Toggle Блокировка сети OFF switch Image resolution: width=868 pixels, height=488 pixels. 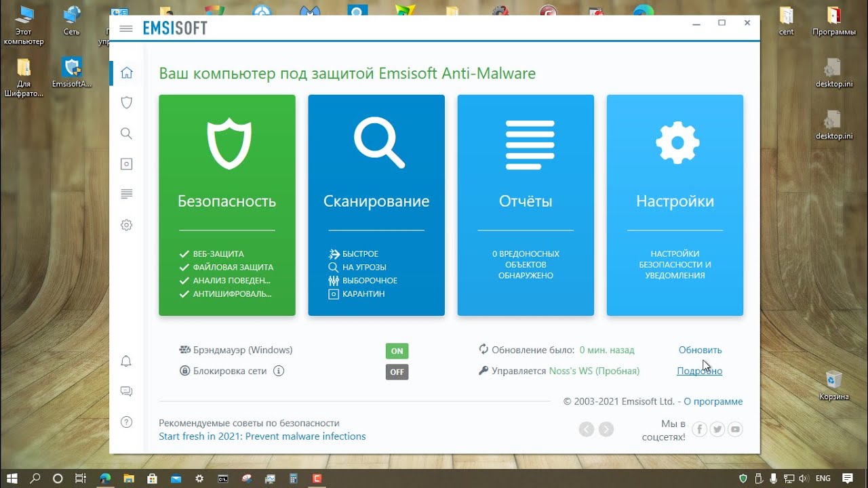(x=397, y=372)
